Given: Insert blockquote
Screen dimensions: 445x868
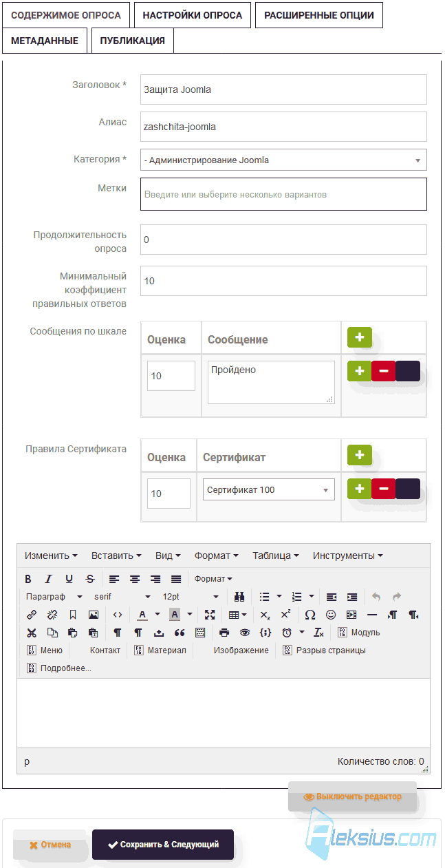Looking at the screenshot, I should pyautogui.click(x=180, y=633).
